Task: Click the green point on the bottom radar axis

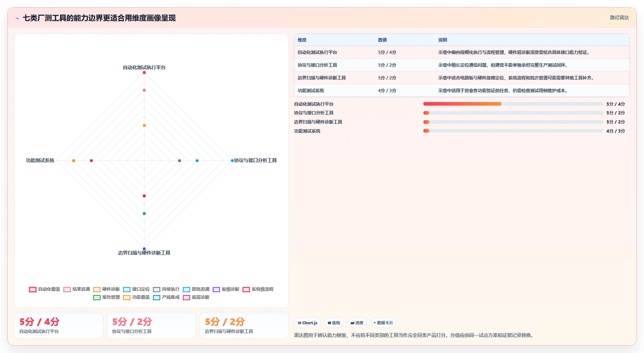Action: [144, 213]
